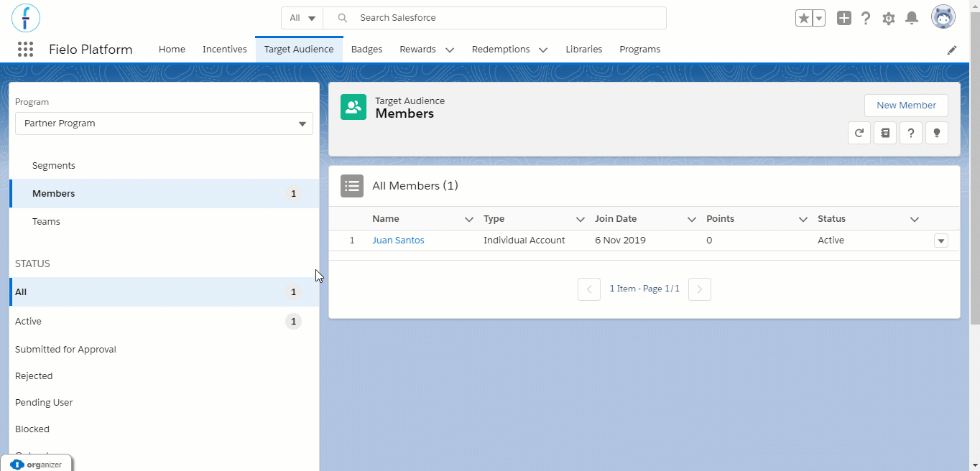
Task: Select the Target Audience tab
Action: [299, 50]
